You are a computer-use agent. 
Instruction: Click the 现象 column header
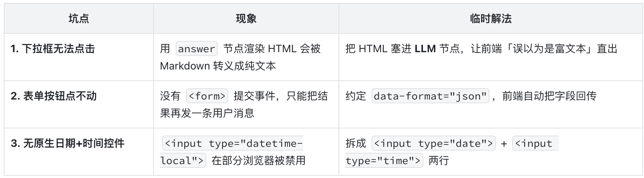point(246,19)
